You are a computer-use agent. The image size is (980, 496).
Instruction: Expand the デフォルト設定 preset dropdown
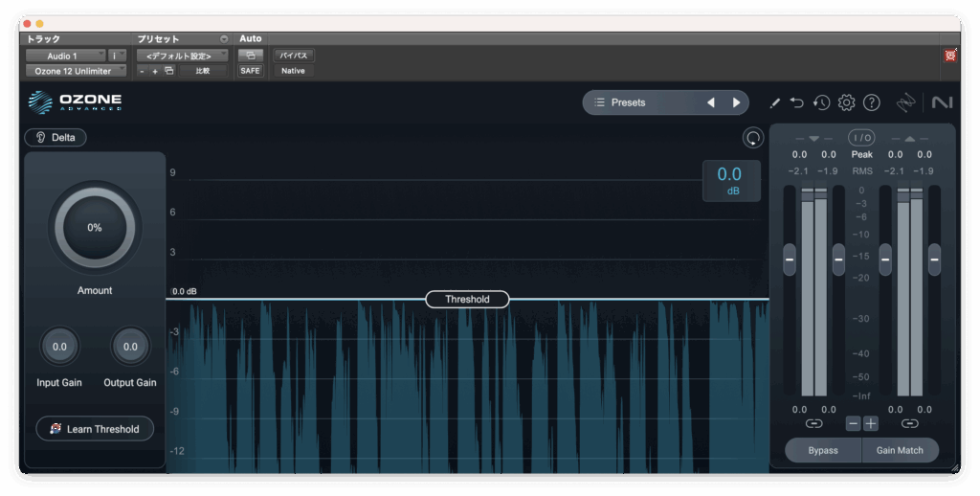coord(181,56)
